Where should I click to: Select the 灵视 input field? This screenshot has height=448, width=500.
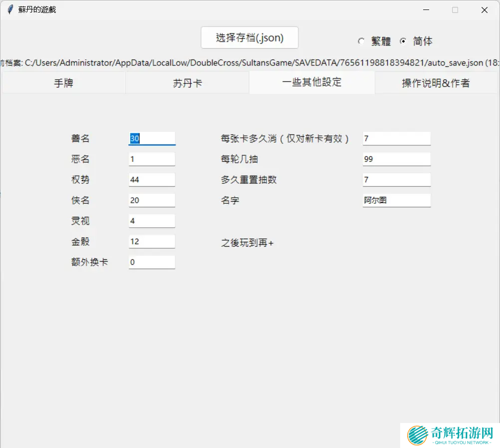[152, 221]
